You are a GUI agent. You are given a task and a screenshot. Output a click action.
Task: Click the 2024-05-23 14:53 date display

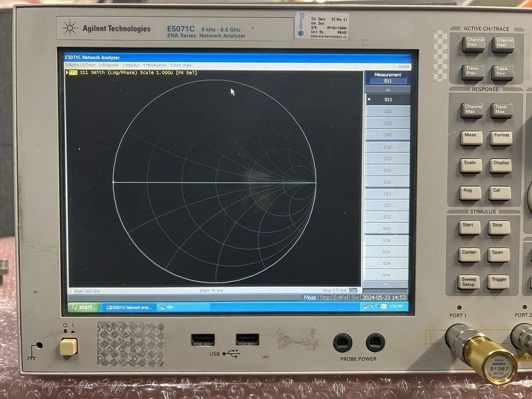coord(384,297)
